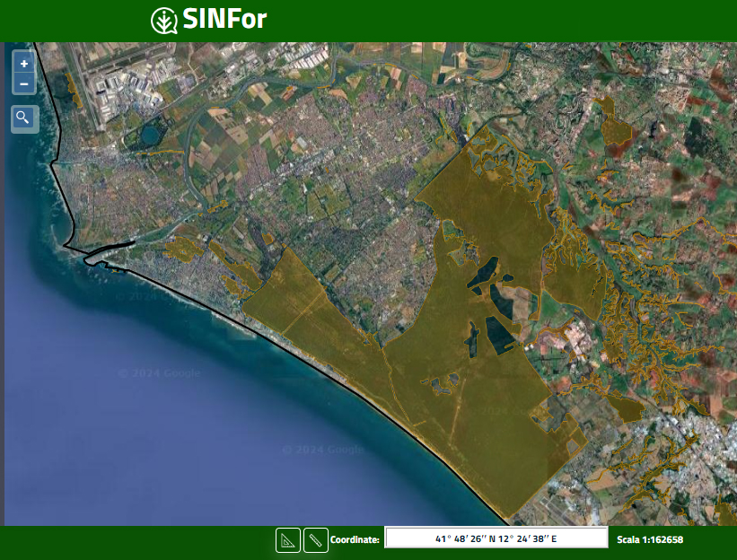737x560 pixels.
Task: Zoom in with the plus button
Action: point(24,64)
